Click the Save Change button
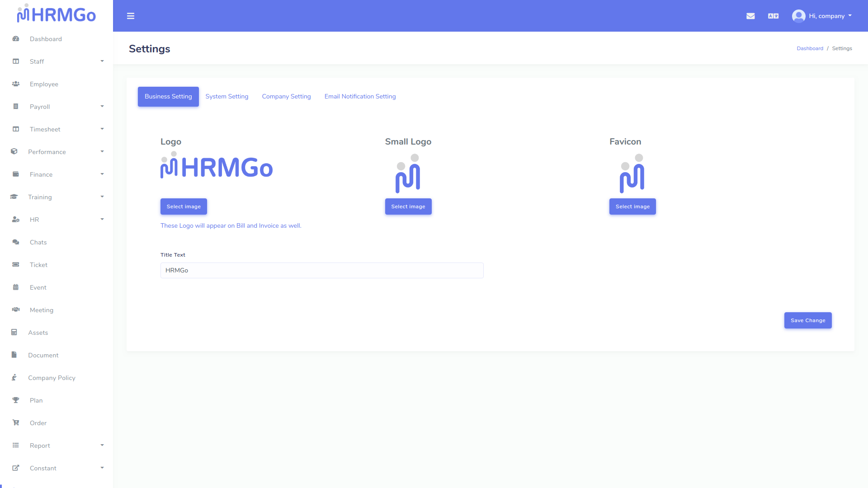 tap(808, 320)
